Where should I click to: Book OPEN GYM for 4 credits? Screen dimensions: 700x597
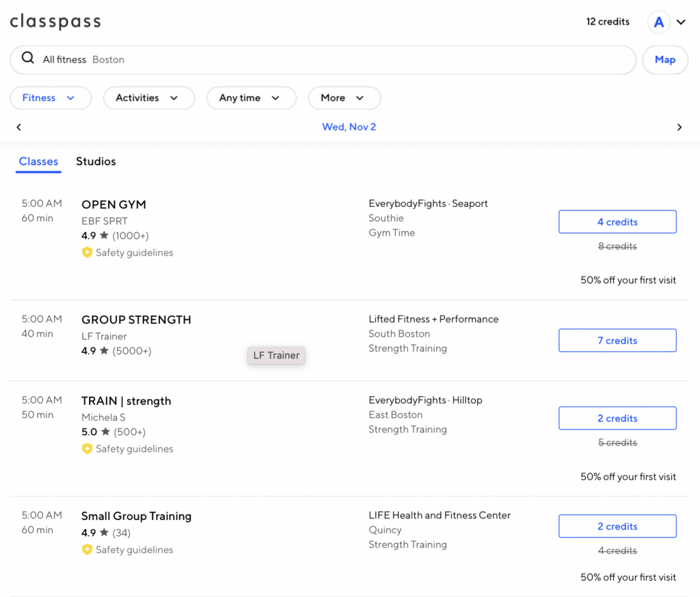617,222
